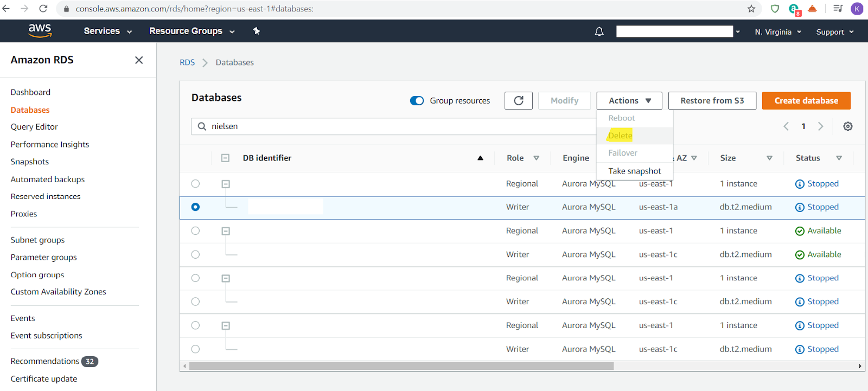The height and width of the screenshot is (391, 868).
Task: Choose Take snapshot from Actions menu
Action: point(635,171)
